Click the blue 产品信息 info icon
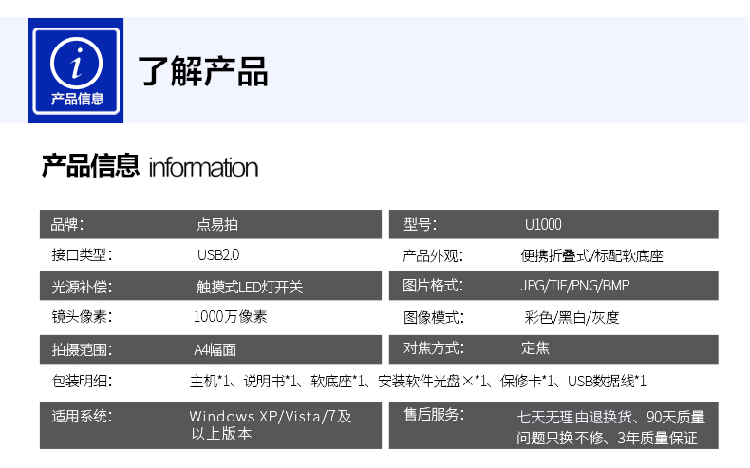750x468 pixels. tap(76, 70)
